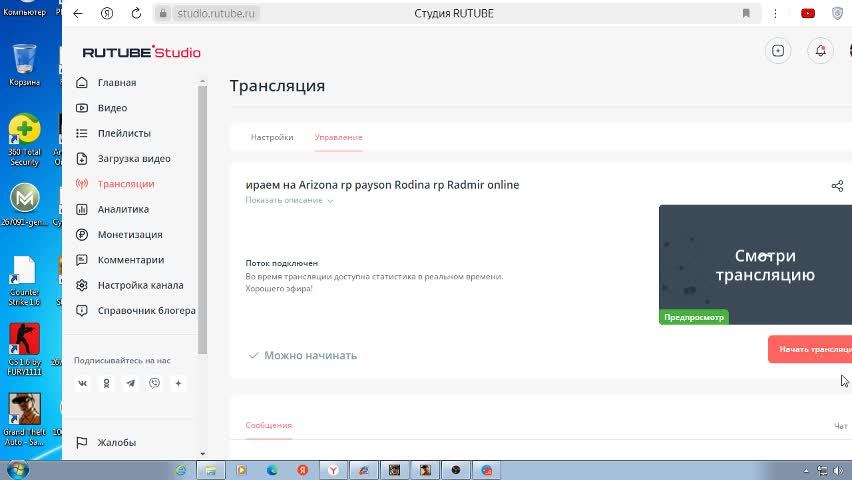Click the Начать трансляцию button

pyautogui.click(x=810, y=350)
